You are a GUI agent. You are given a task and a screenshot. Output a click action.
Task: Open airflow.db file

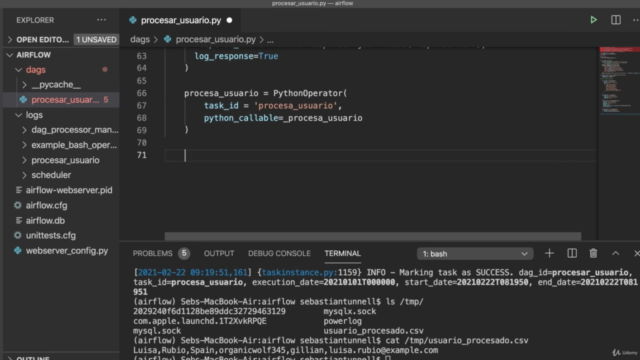point(45,220)
